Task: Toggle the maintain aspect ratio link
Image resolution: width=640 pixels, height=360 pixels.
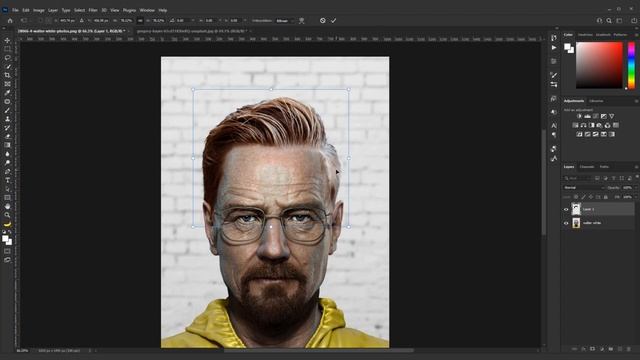Action: [x=140, y=20]
